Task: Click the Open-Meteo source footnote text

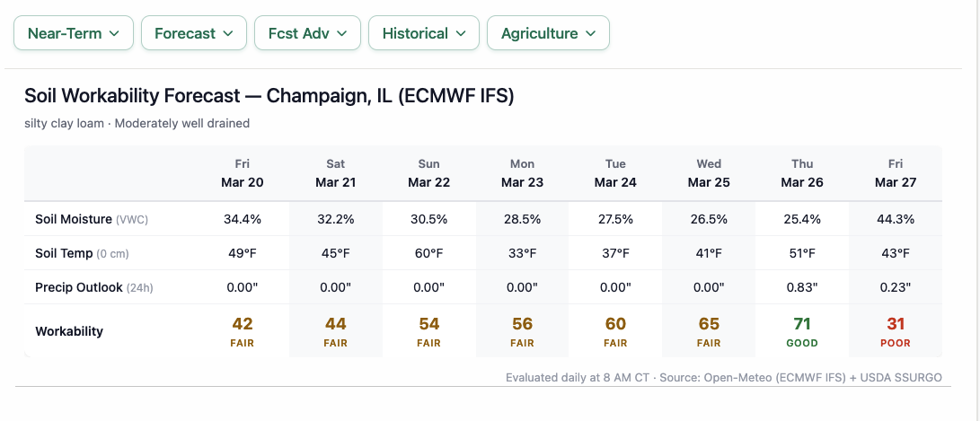Action: pyautogui.click(x=724, y=377)
